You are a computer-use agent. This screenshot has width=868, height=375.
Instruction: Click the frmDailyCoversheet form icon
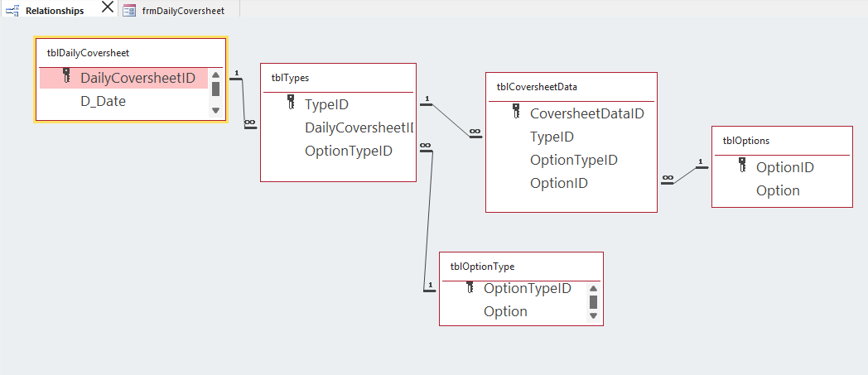(x=129, y=10)
